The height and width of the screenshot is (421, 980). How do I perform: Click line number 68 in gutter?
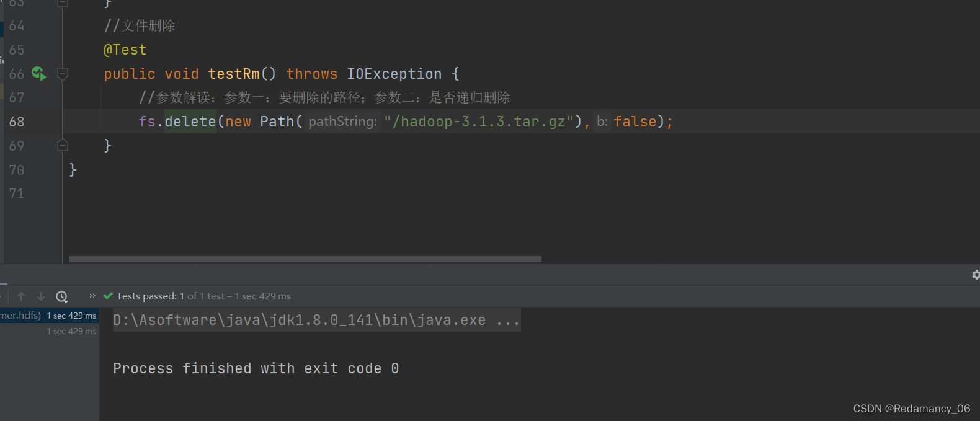click(x=17, y=122)
